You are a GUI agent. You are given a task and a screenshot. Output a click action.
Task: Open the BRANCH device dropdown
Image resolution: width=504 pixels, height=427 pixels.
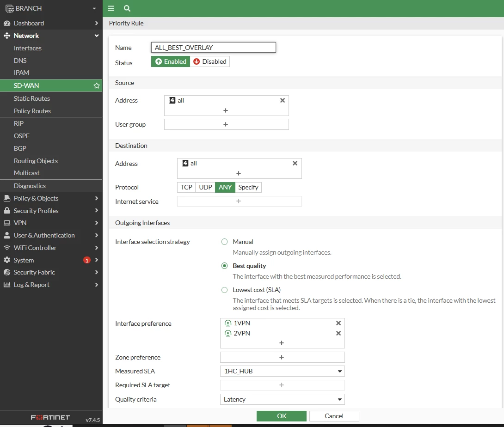point(94,8)
